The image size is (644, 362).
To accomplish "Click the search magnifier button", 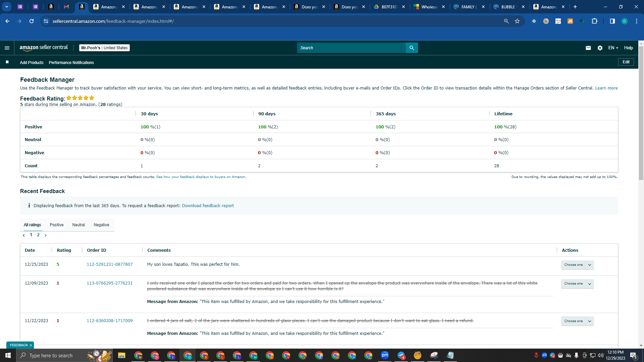I will click(412, 48).
